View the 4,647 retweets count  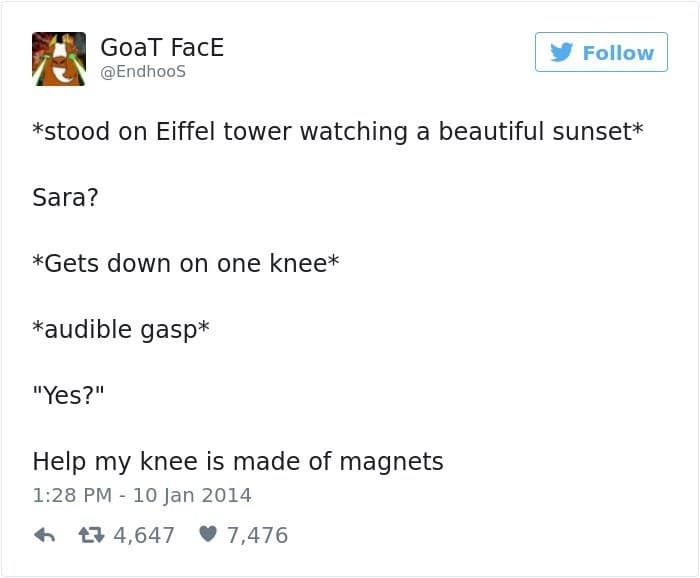click(x=144, y=536)
